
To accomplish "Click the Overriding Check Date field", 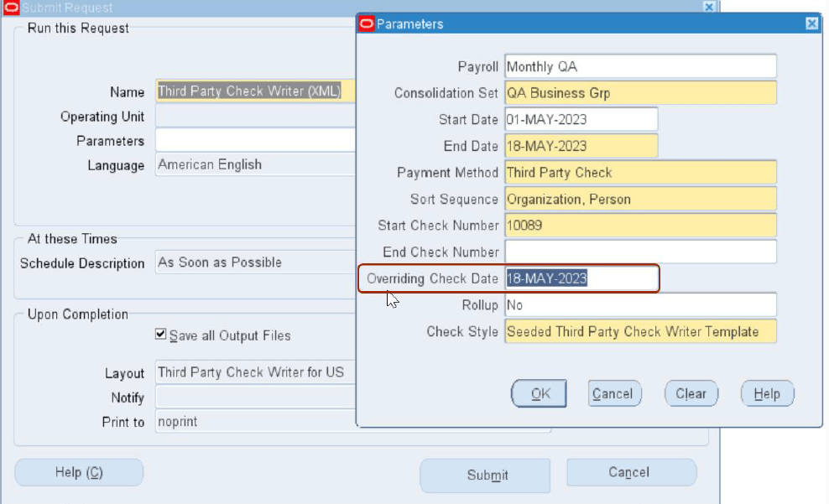I will 581,278.
